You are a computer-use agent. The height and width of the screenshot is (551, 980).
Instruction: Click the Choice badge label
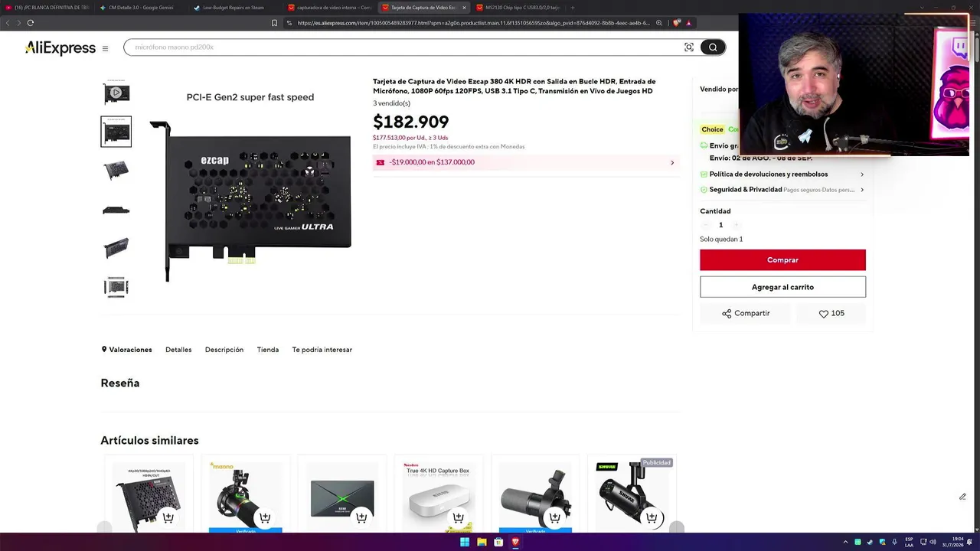pyautogui.click(x=712, y=129)
